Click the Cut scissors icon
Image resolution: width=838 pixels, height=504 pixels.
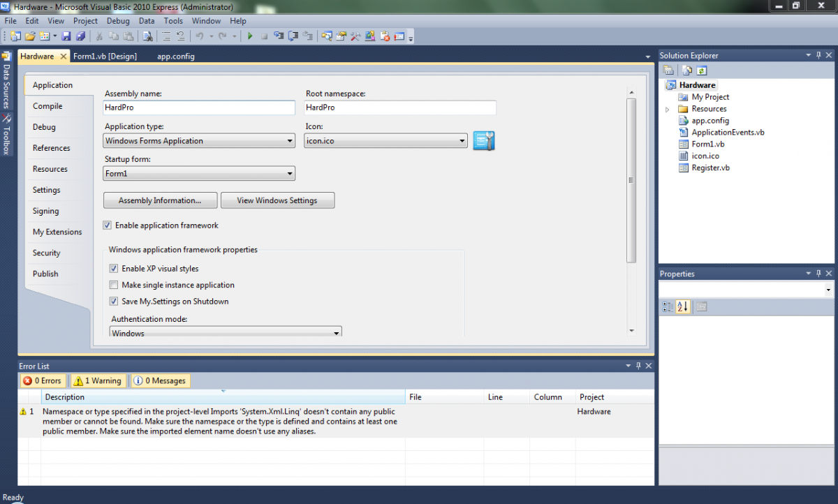tap(99, 36)
